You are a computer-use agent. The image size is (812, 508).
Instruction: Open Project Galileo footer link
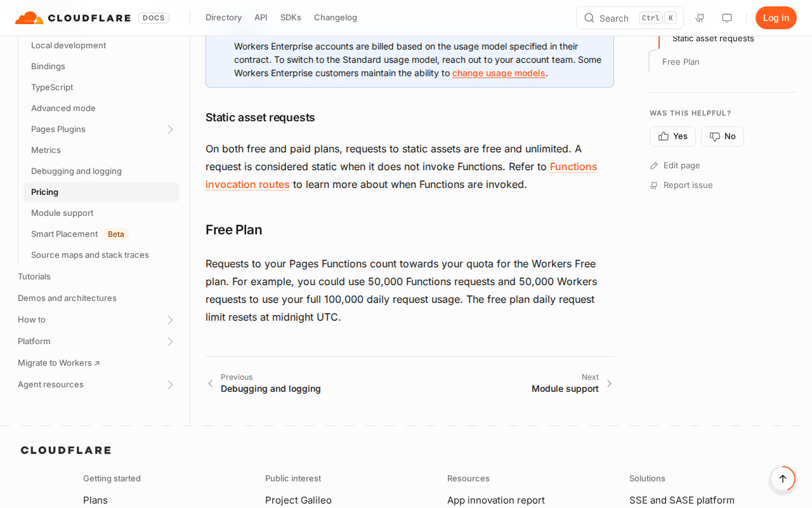coord(298,500)
